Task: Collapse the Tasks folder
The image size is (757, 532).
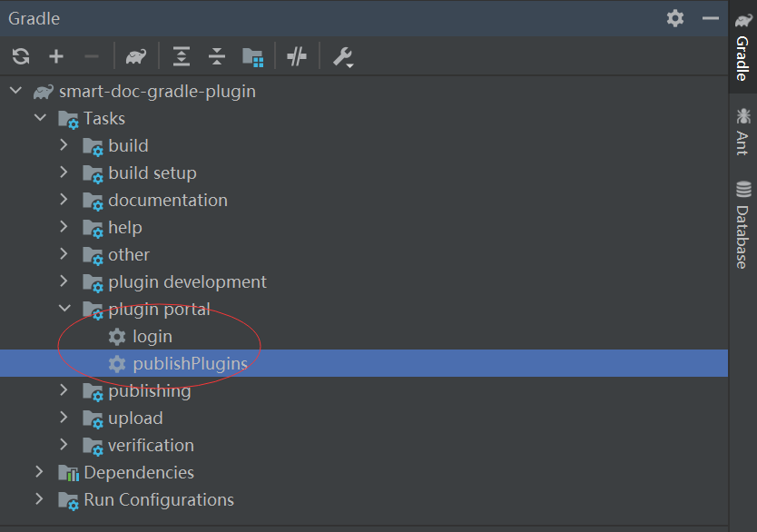Action: click(x=39, y=118)
